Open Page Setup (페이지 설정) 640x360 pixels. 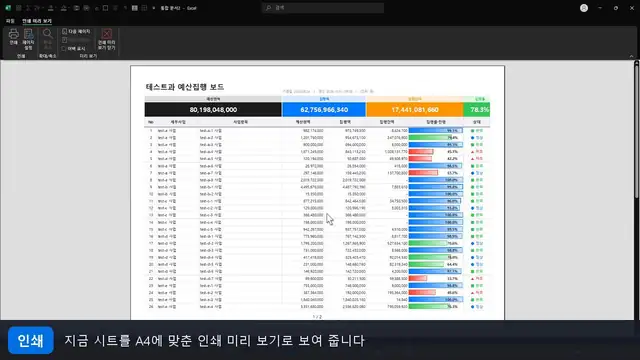[x=28, y=39]
